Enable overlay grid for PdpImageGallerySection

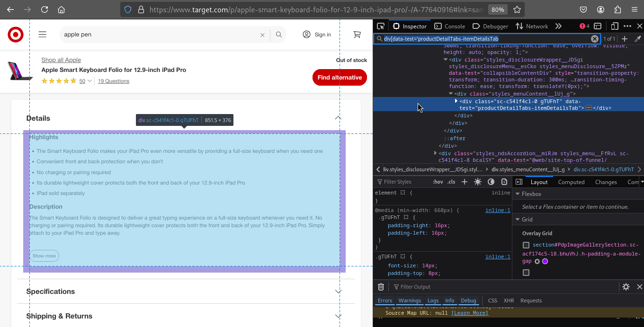[526, 245]
